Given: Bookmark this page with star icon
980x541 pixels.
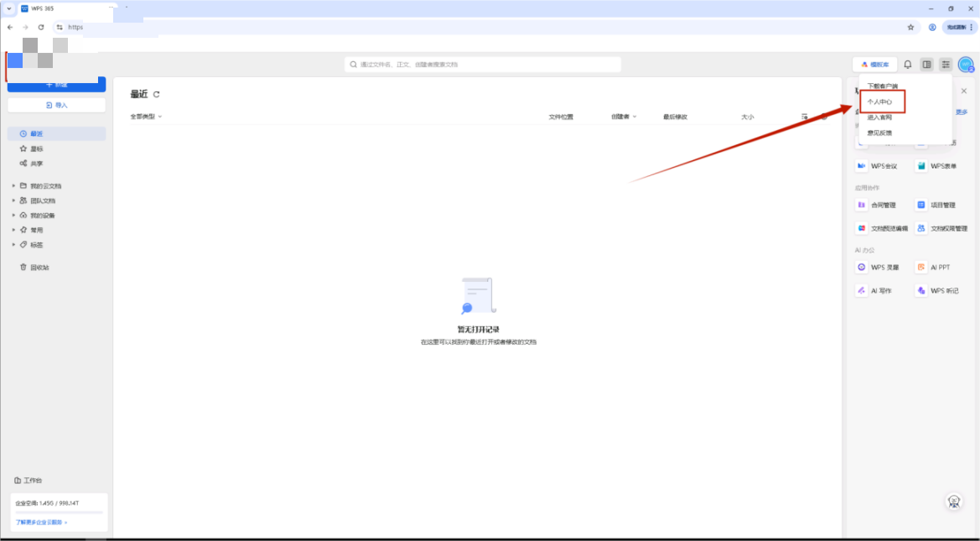Looking at the screenshot, I should click(910, 28).
